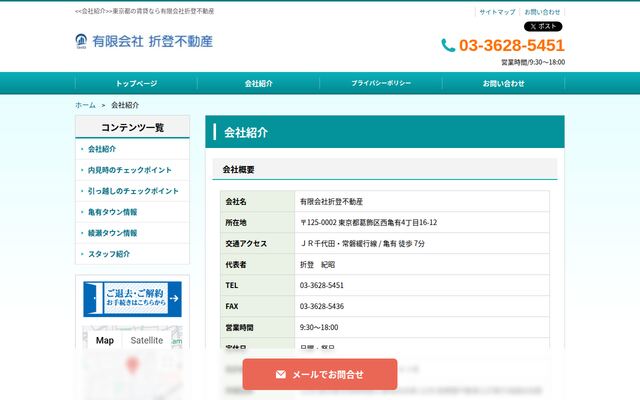Click the arrow on the ご退去・ご解約 banner
Viewport: 640px width, 400px height.
pyautogui.click(x=174, y=299)
